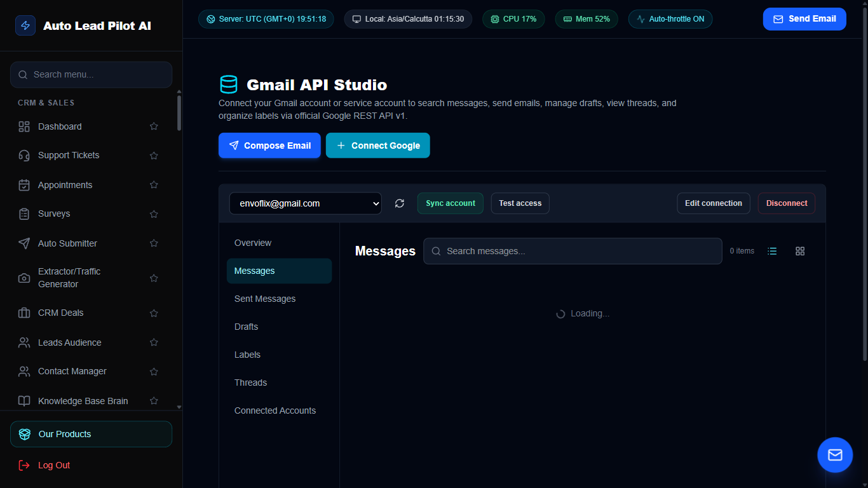The height and width of the screenshot is (488, 868).
Task: Disconnect the Gmail account
Action: pos(787,203)
